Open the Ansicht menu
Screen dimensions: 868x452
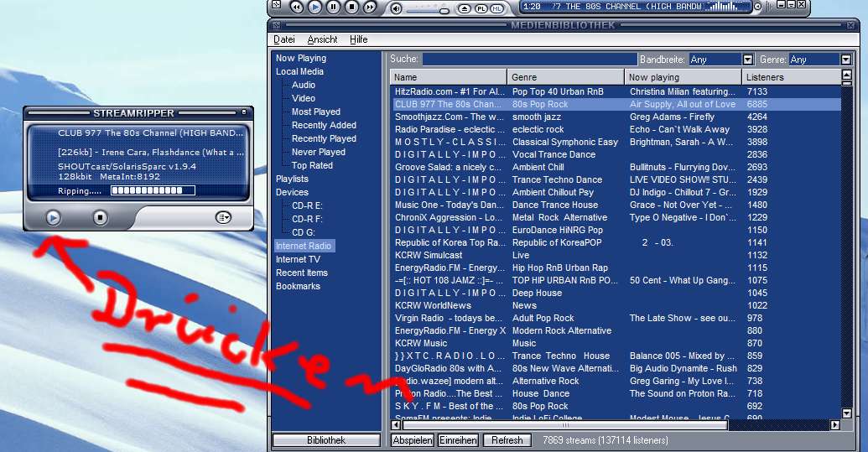point(322,39)
